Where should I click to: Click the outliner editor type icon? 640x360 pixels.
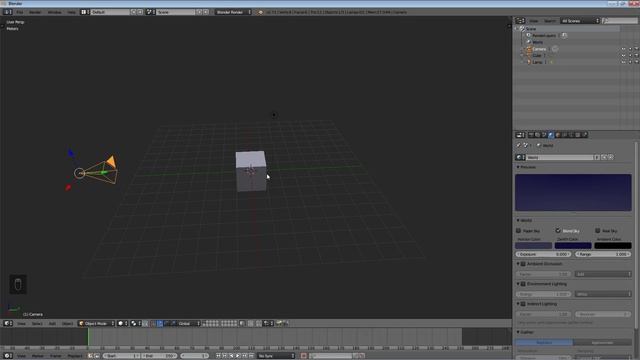520,21
